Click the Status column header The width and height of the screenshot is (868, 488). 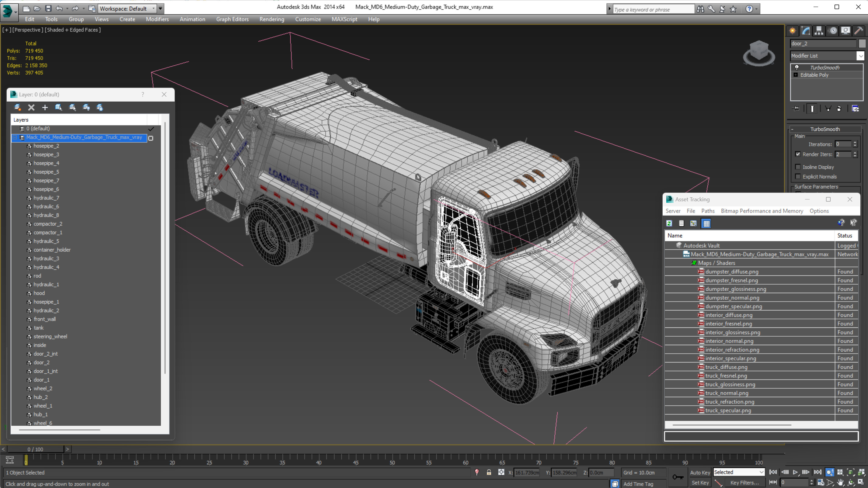(847, 235)
